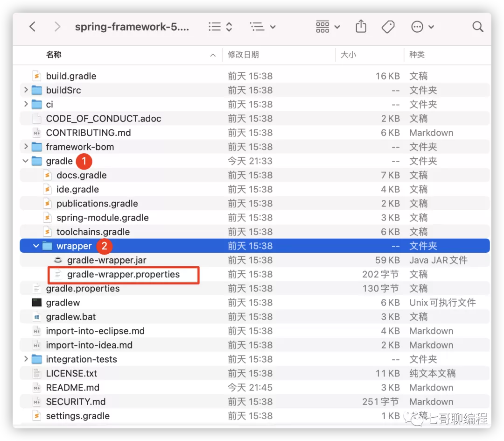Click the CODE_OF_CONDUCT.adoc file icon

click(x=37, y=118)
